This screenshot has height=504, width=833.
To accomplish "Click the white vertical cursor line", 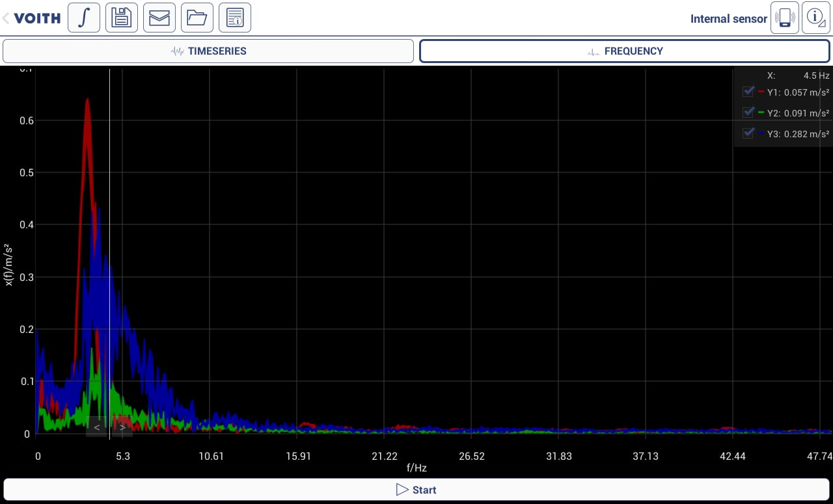I will click(109, 254).
